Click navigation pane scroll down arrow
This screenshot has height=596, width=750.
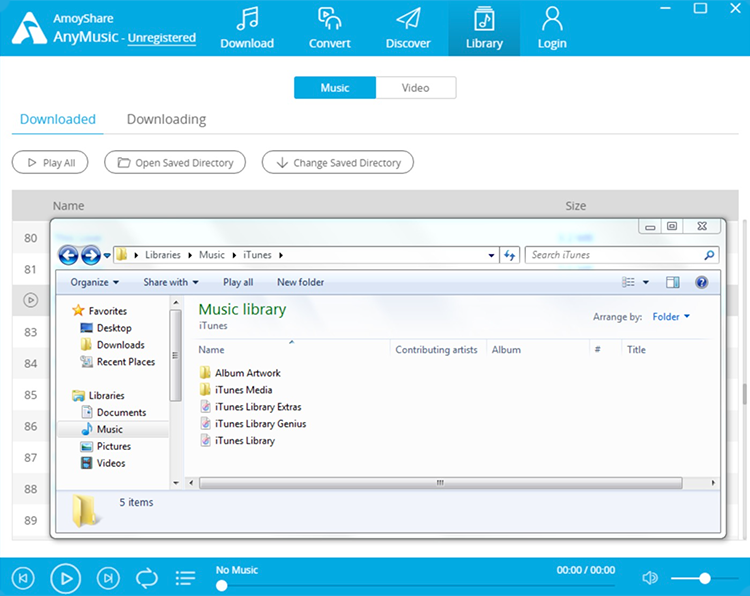(x=176, y=483)
